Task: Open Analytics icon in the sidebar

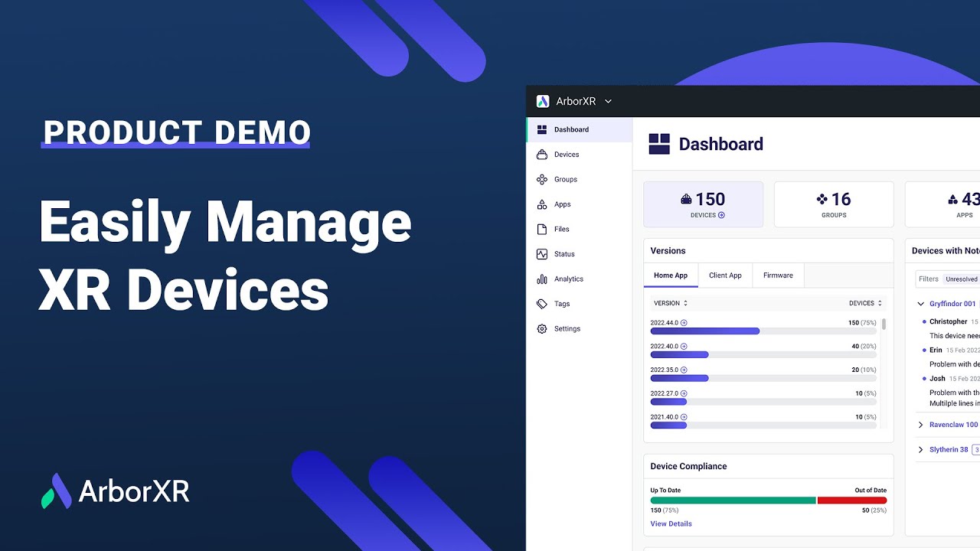Action: coord(542,279)
